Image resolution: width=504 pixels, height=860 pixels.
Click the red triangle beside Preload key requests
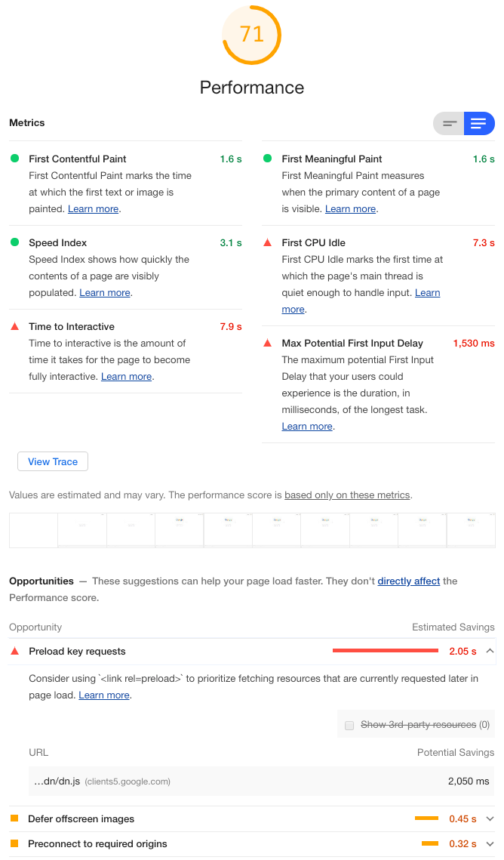(x=14, y=651)
